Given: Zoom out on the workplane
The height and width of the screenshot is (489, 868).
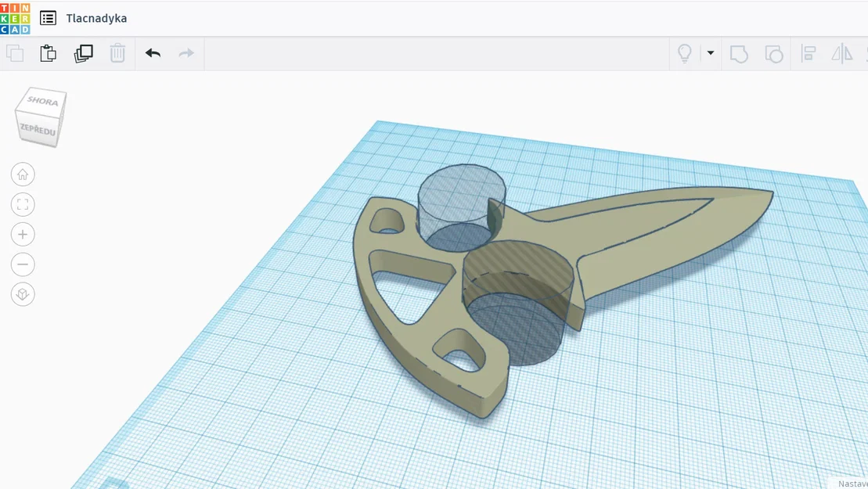Looking at the screenshot, I should pos(23,264).
